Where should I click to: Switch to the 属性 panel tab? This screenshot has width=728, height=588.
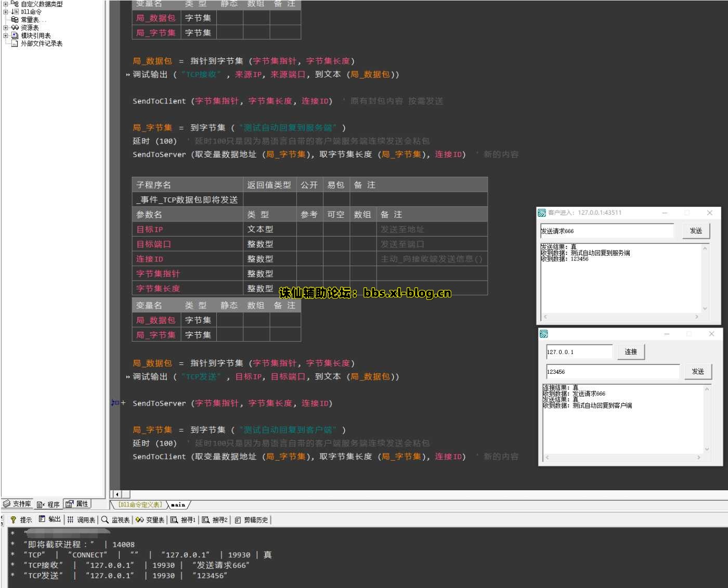[77, 504]
